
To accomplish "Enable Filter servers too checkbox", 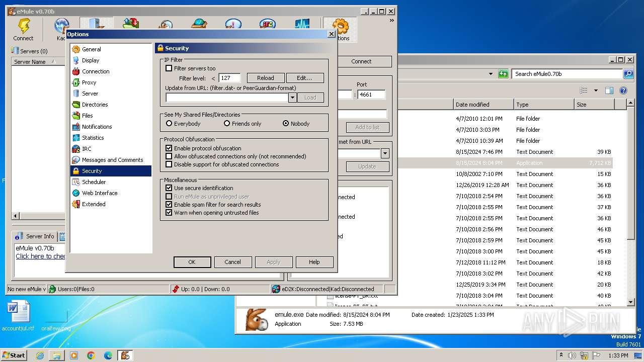I will click(x=169, y=68).
